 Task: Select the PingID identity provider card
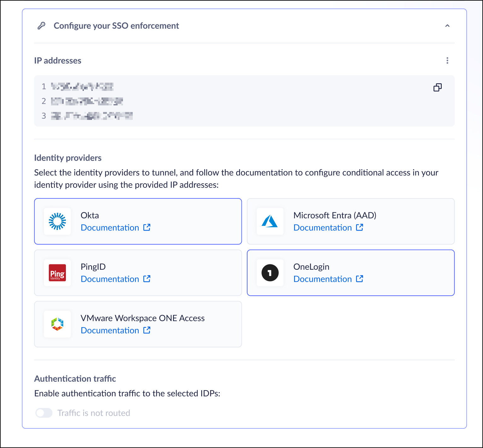(189, 273)
